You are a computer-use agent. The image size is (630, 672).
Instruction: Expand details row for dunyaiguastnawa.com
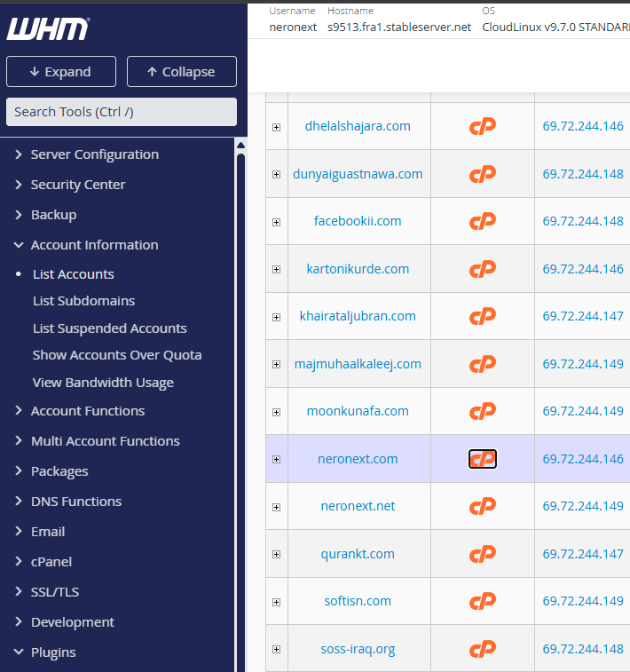click(276, 175)
